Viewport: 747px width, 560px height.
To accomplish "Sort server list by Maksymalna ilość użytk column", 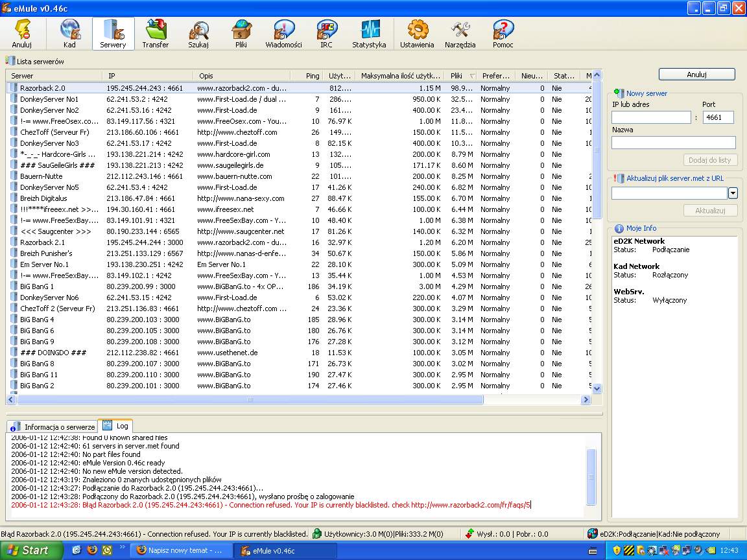I will (x=400, y=76).
